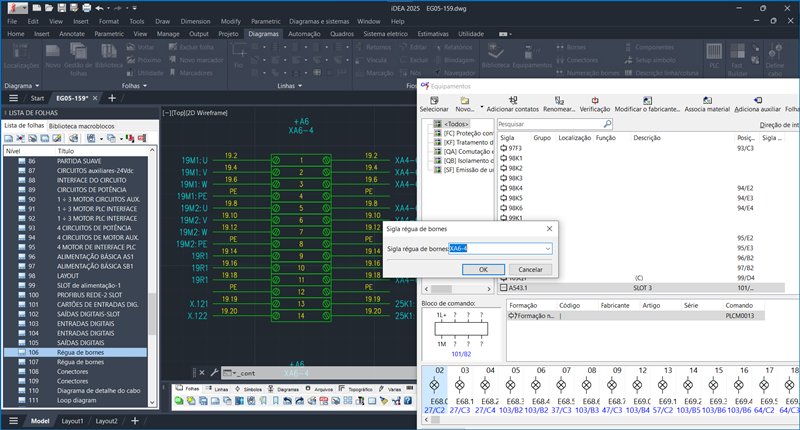Open the Biblioteca macroblocos tab
The width and height of the screenshot is (800, 430).
pos(82,125)
